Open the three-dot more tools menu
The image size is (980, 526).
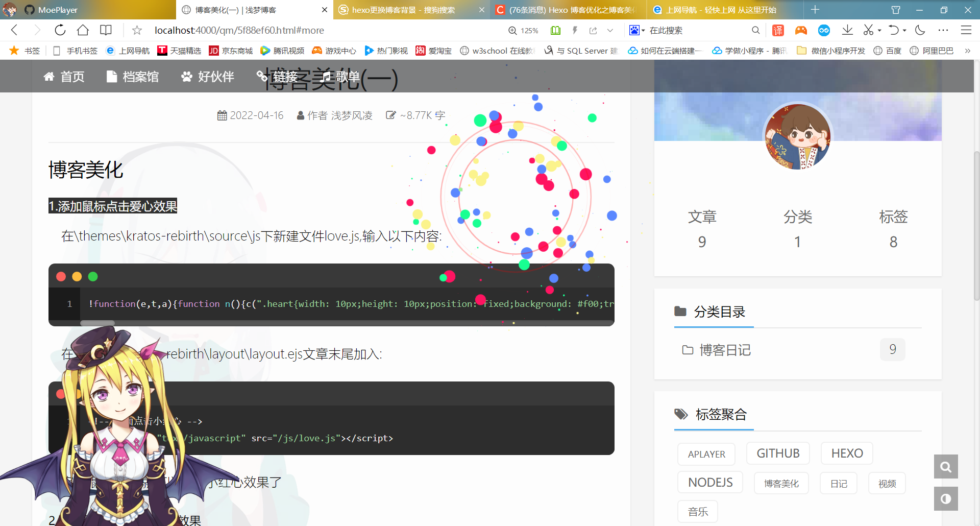click(x=943, y=30)
